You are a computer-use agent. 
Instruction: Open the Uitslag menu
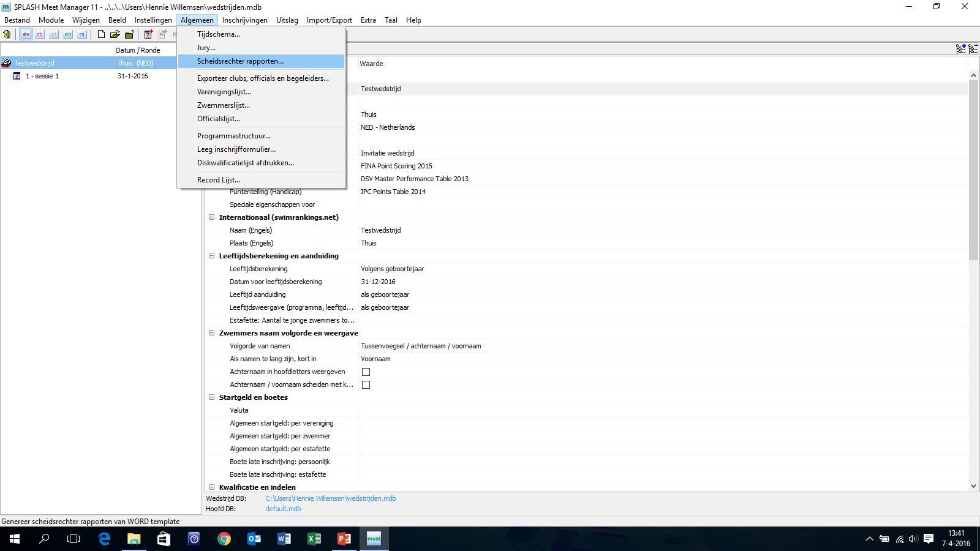(x=287, y=20)
